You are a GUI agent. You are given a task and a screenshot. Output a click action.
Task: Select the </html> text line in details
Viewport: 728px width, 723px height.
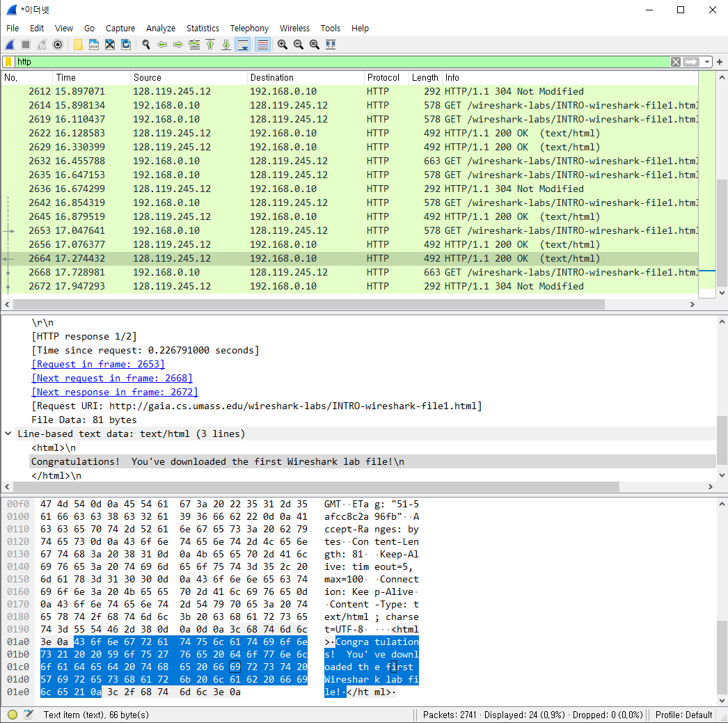[x=56, y=476]
